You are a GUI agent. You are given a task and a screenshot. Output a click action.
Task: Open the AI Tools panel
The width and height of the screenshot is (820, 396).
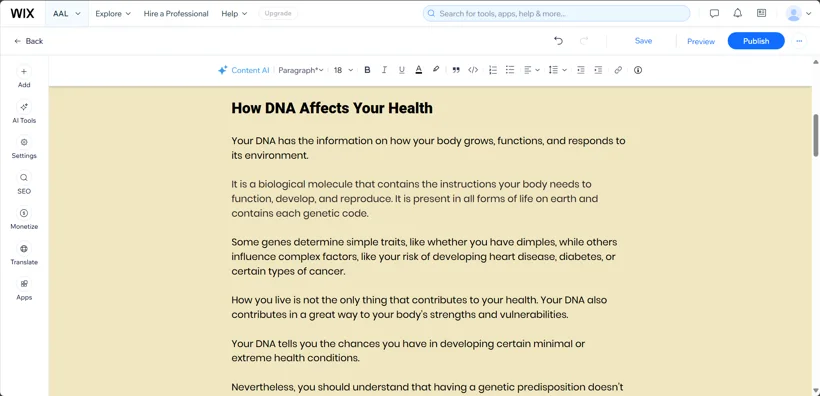(24, 112)
